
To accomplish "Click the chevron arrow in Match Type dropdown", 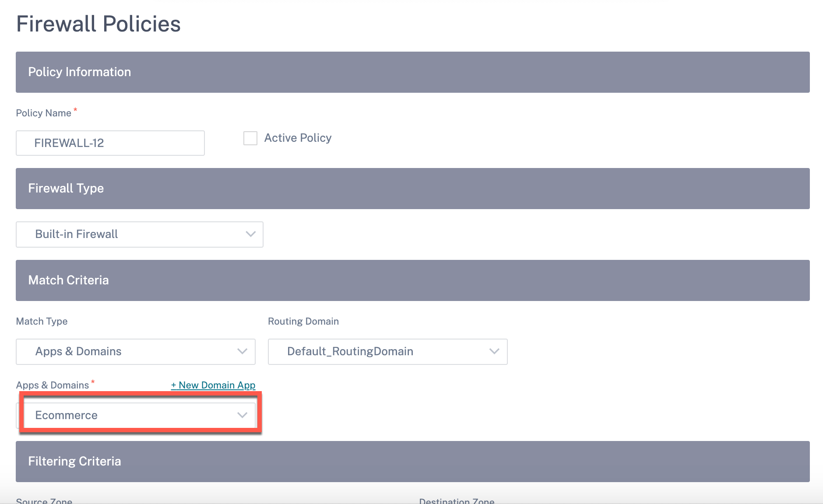I will pyautogui.click(x=242, y=351).
